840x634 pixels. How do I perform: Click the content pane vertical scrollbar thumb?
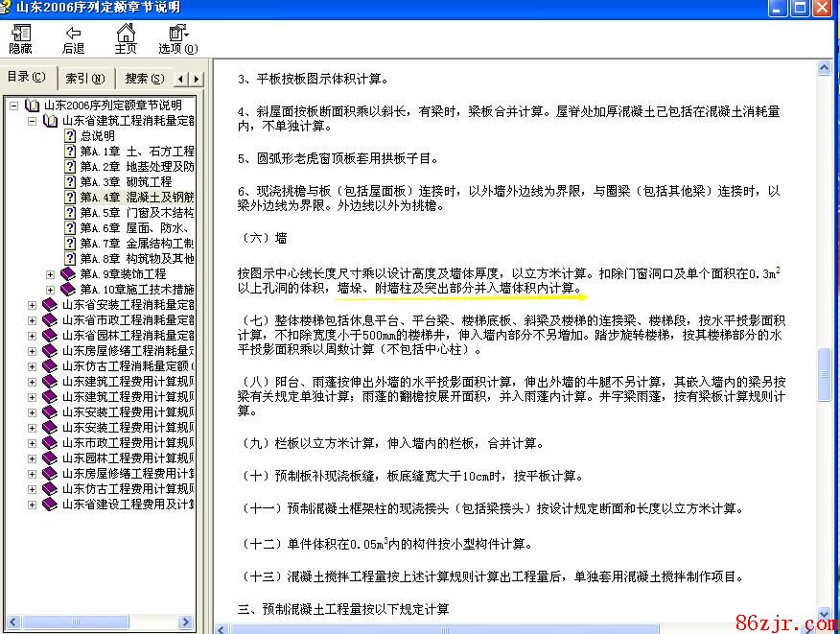tap(823, 368)
